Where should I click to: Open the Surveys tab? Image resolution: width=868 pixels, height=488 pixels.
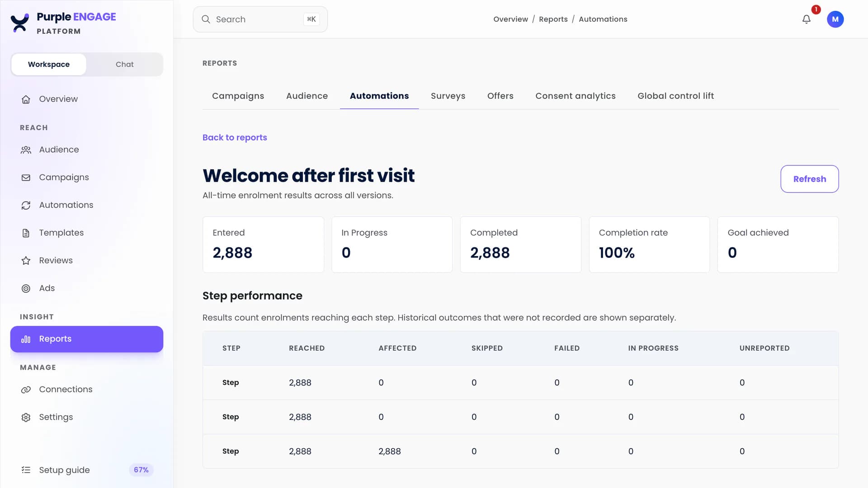tap(448, 96)
